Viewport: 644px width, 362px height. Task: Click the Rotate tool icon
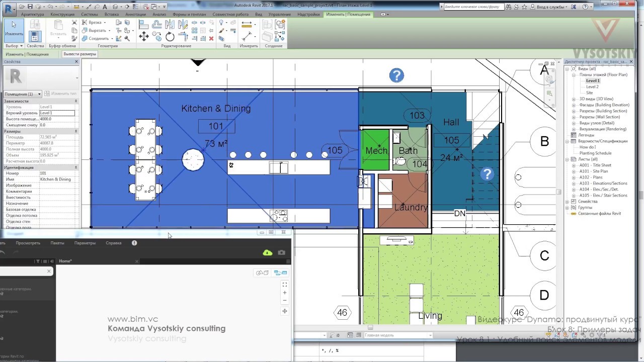pos(170,36)
